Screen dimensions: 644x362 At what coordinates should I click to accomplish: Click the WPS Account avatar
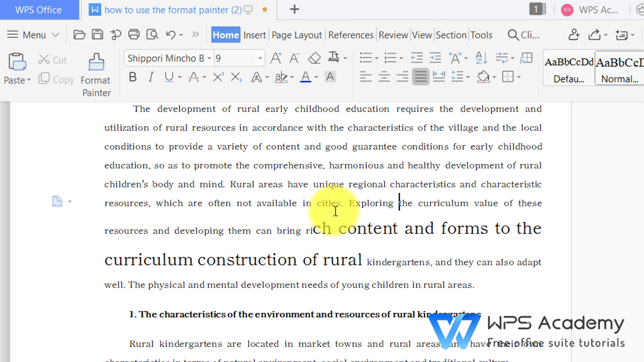(x=567, y=10)
